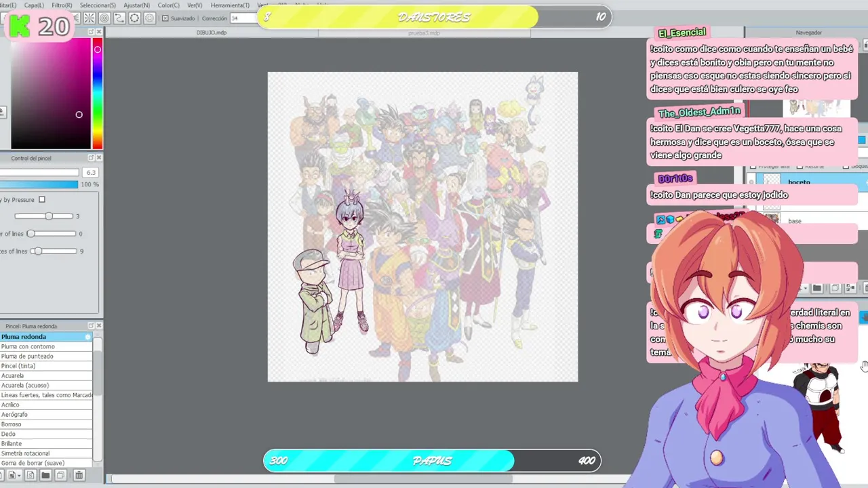Screen dimensions: 868x488
Task: Select the Goma de borrar (suave) brush
Action: tap(46, 463)
